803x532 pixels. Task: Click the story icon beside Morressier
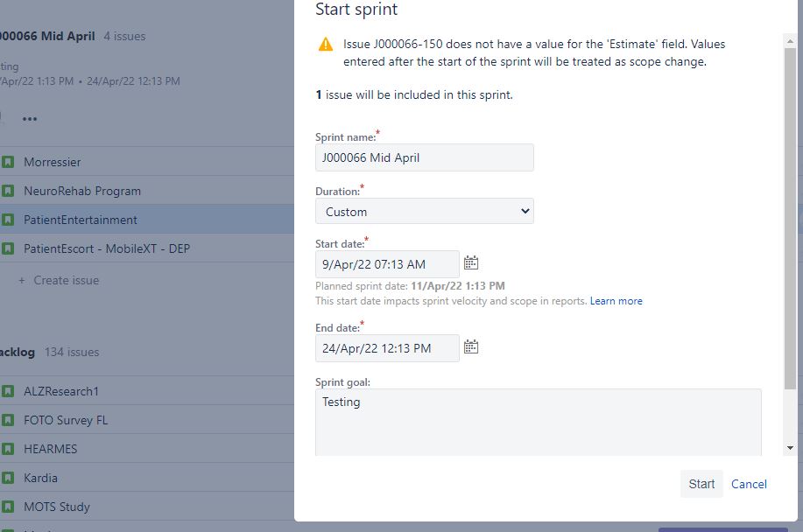(8, 162)
